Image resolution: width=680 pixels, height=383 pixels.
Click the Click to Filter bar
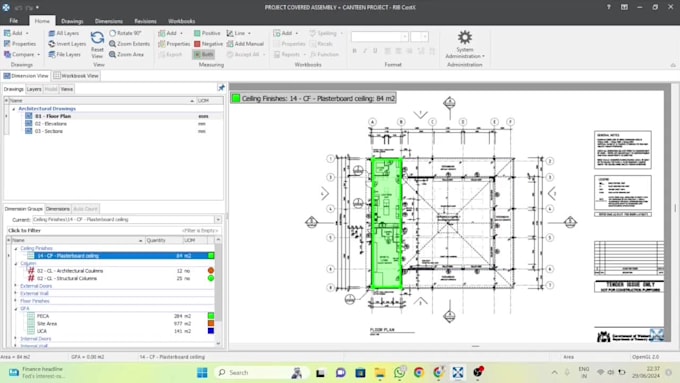click(113, 231)
